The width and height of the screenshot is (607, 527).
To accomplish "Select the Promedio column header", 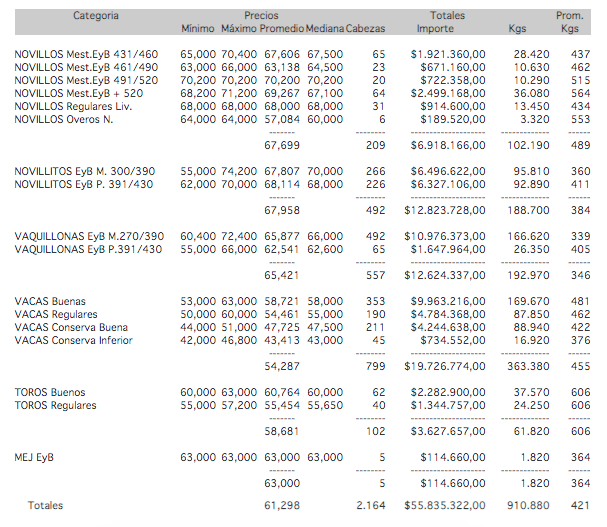I will click(281, 29).
